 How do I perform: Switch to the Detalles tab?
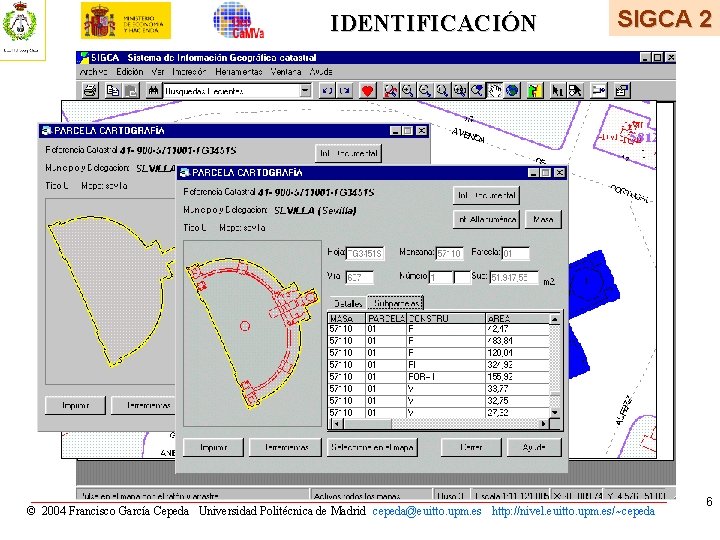point(348,304)
